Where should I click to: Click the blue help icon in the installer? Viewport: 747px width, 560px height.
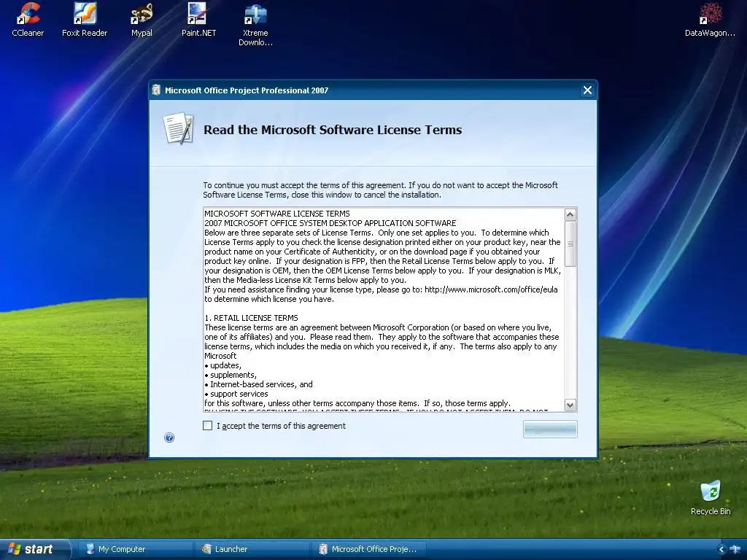(169, 437)
